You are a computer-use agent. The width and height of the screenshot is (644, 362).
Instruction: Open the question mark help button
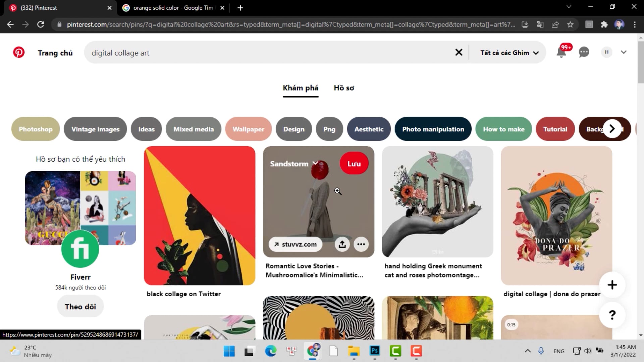coord(612,315)
